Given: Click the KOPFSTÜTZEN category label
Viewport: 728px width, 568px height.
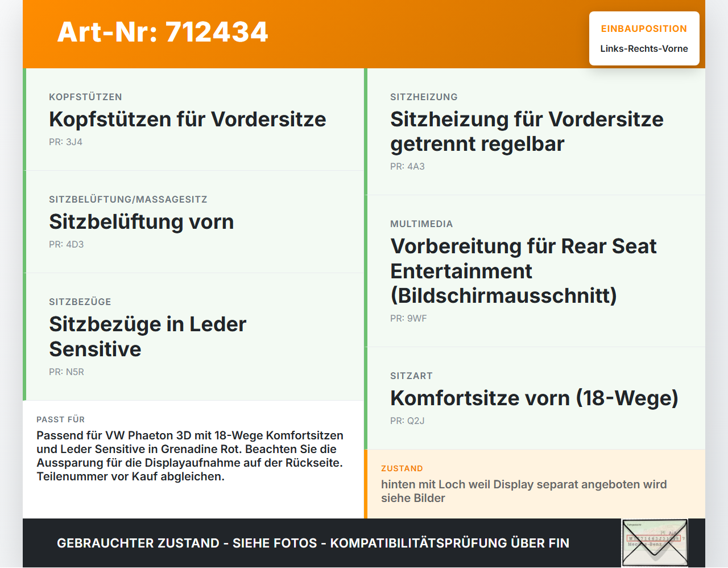Looking at the screenshot, I should point(85,97).
